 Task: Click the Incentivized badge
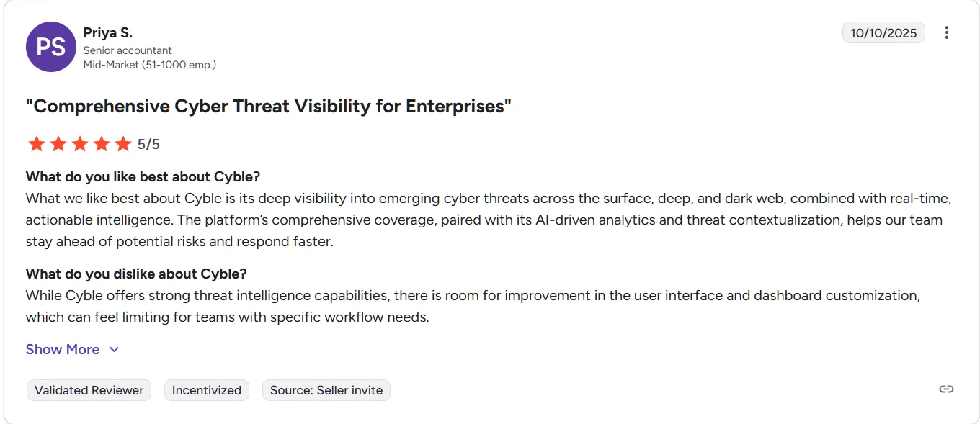pyautogui.click(x=207, y=390)
